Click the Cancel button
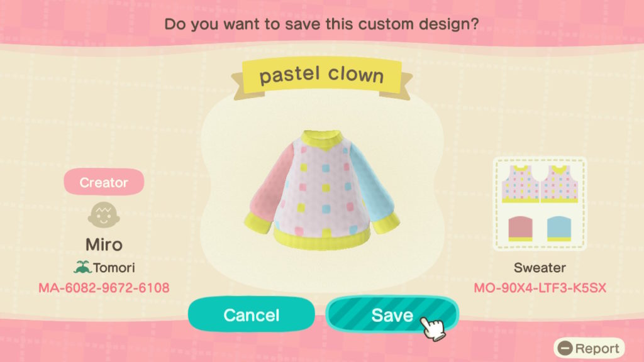The height and width of the screenshot is (362, 644). 252,315
